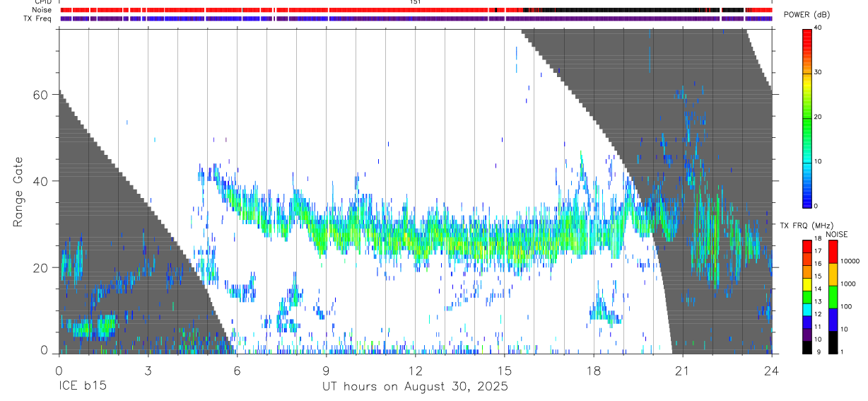Click the NOISE legend tick '100'
This screenshot has width=868, height=401.
(846, 307)
